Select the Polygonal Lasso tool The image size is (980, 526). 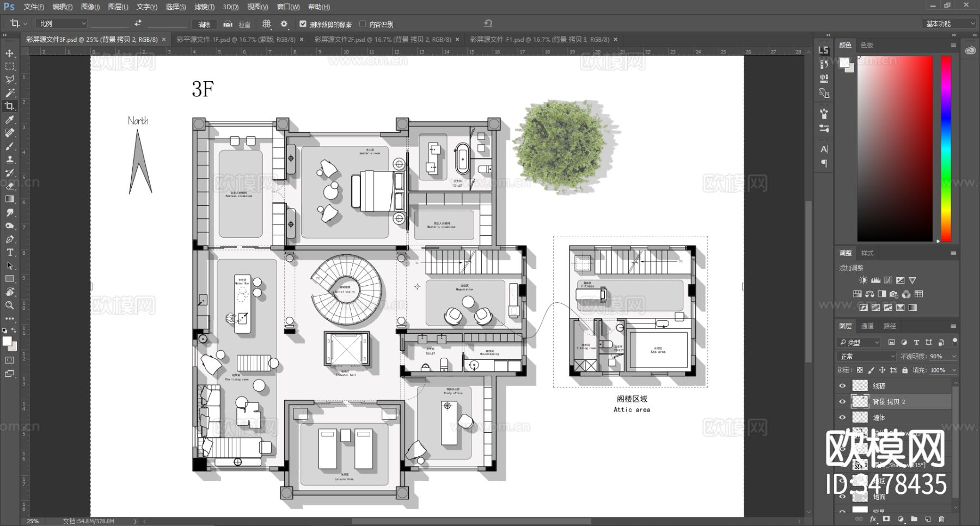(x=10, y=79)
